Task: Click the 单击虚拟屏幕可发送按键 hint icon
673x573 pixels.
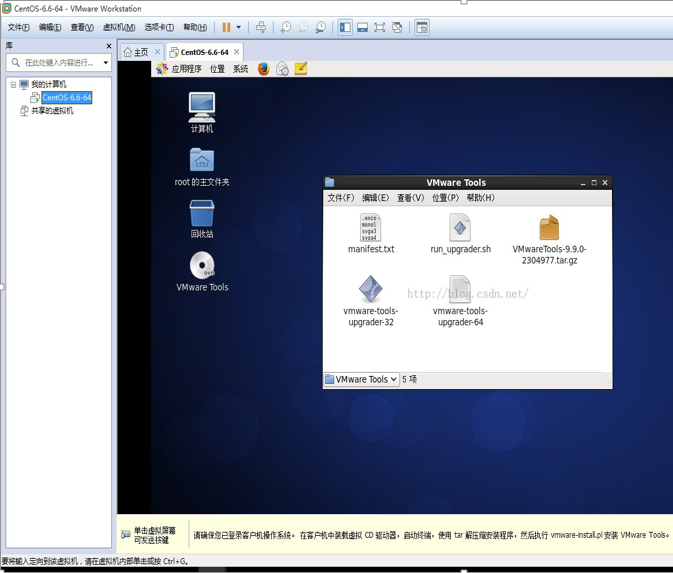Action: [x=126, y=534]
